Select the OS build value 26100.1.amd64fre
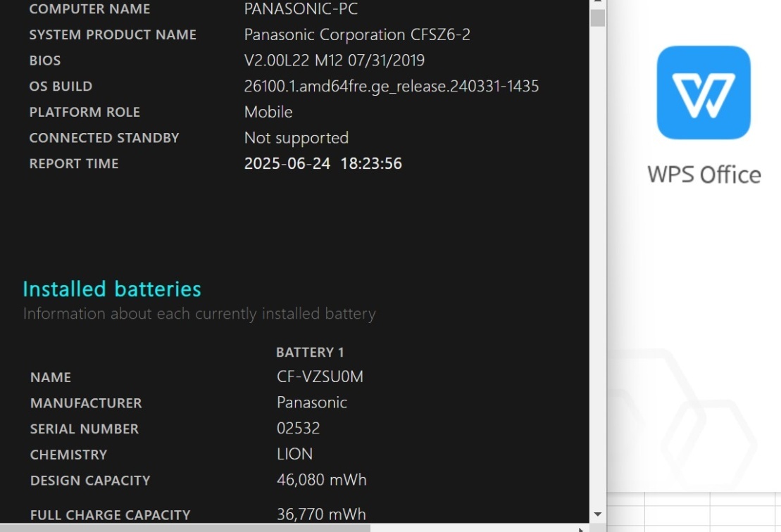This screenshot has height=532, width=781. pyautogui.click(x=392, y=87)
